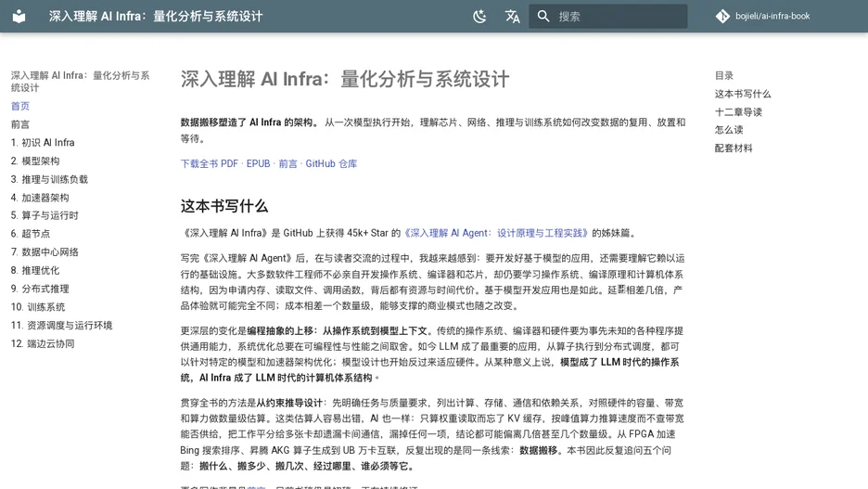Open chapter 6. 超节点
Viewport: 868px width, 489px height.
[31, 234]
